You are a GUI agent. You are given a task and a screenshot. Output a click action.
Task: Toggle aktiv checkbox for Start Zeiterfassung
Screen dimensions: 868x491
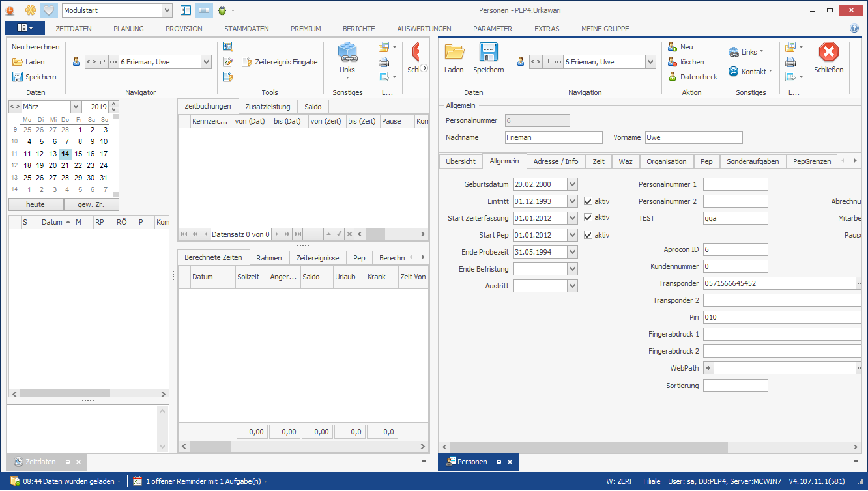tap(588, 218)
